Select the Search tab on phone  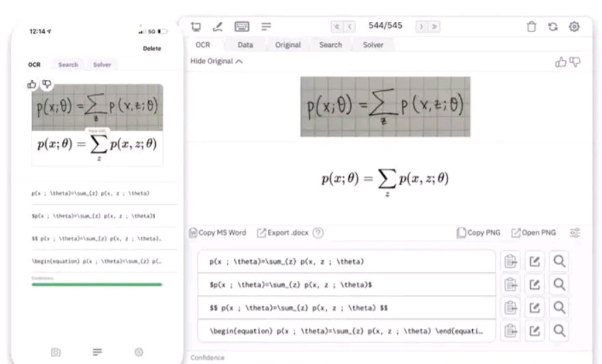point(68,65)
